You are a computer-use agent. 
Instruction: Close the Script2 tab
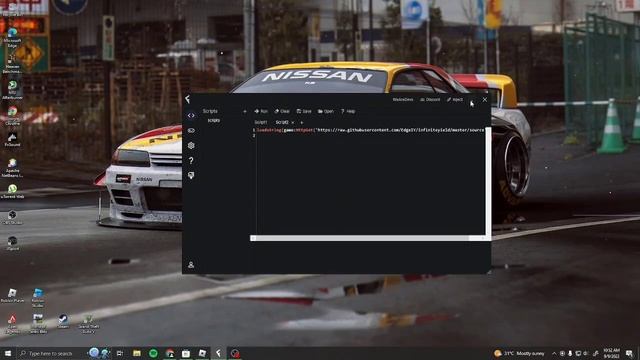(x=293, y=122)
